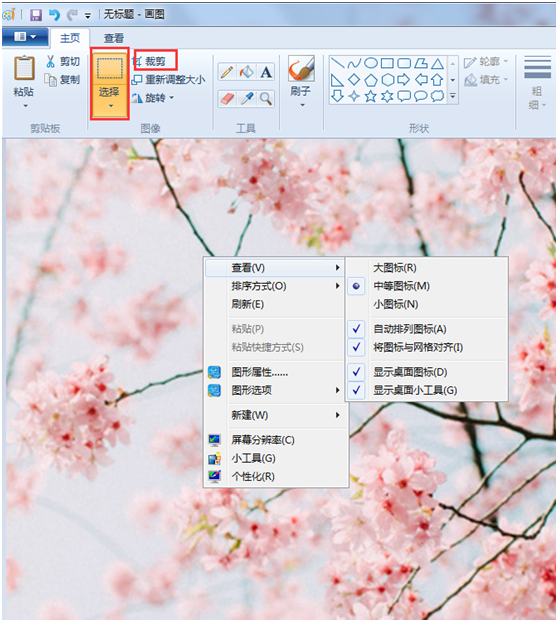Screen dimensions: 558x622
Task: Select the rectangle shape
Action: coord(387,63)
